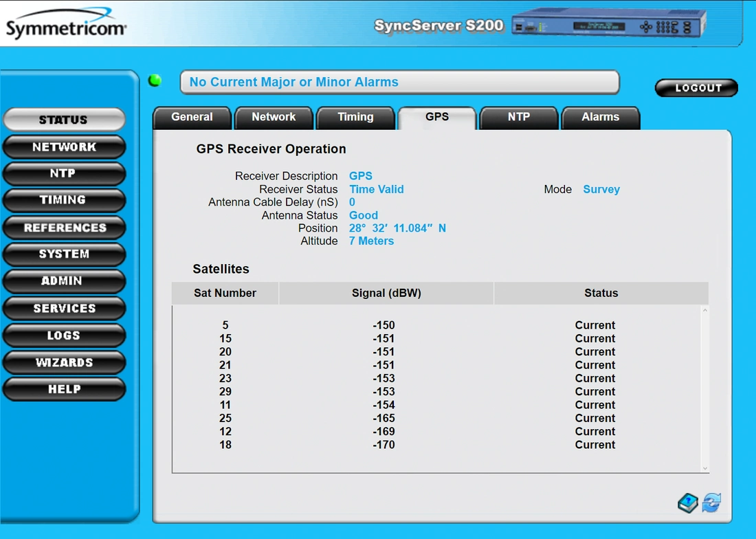Click the green alarm status indicator

155,80
